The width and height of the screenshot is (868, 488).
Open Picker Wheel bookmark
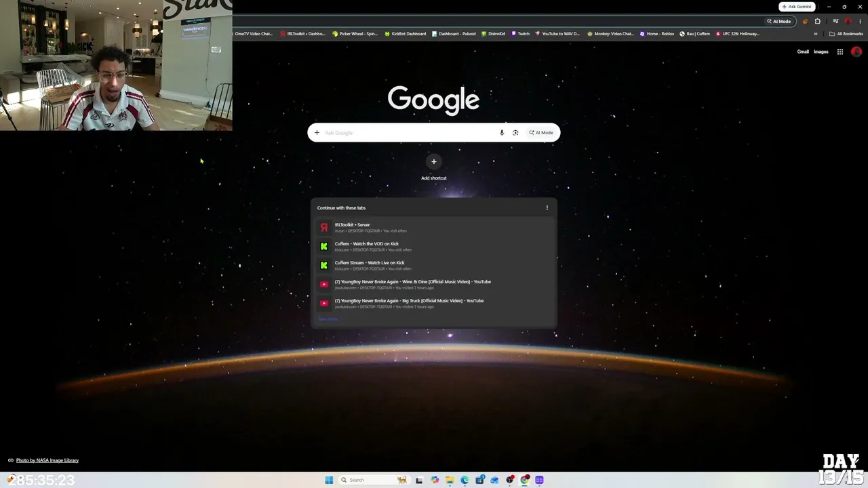[x=355, y=34]
